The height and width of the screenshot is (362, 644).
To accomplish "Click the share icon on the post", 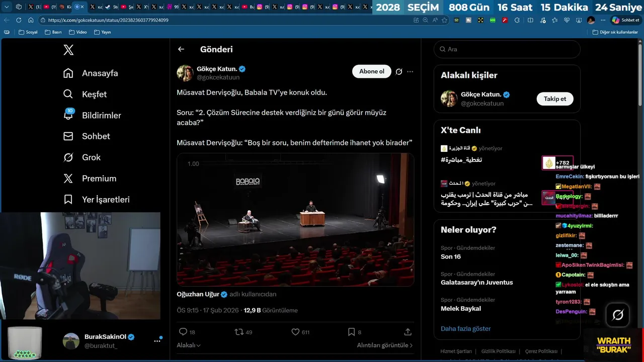I will [408, 332].
